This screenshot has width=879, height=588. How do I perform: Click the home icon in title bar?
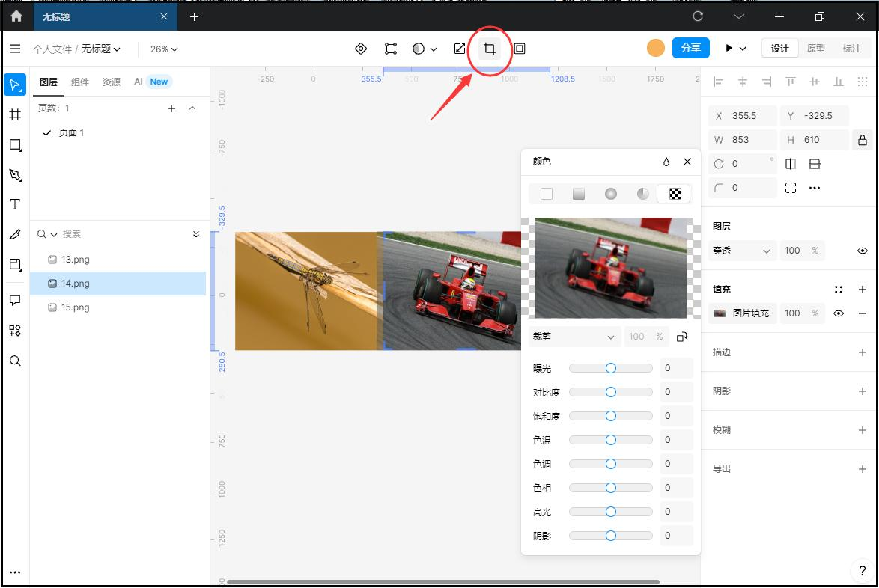click(16, 16)
